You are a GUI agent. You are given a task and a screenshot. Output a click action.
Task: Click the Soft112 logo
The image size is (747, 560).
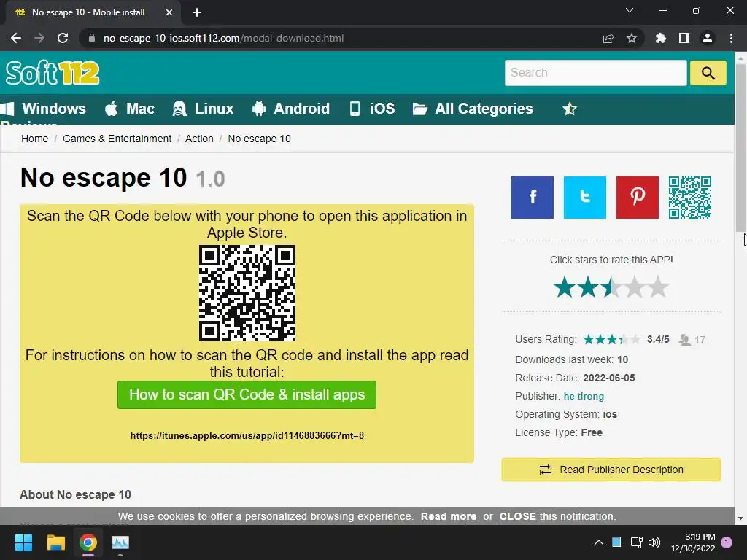coord(53,73)
